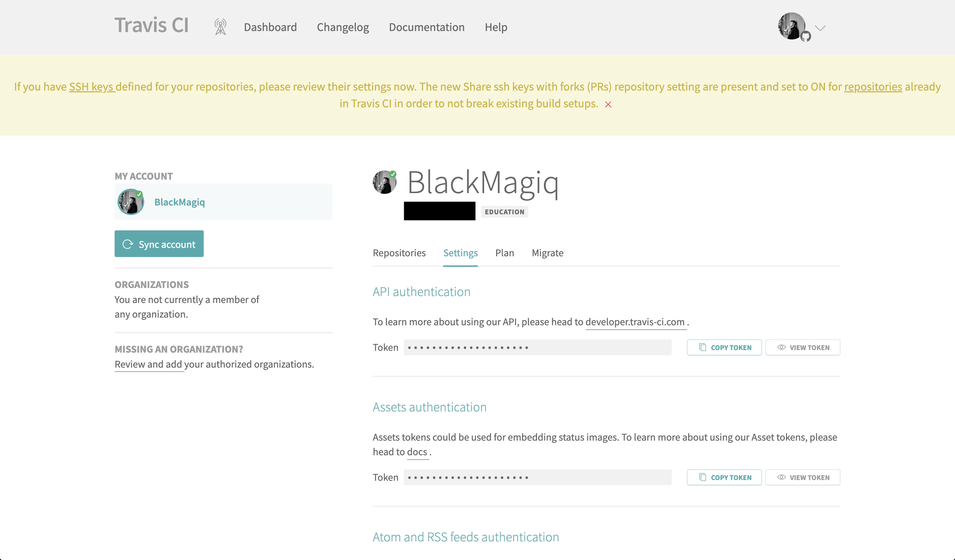
Task: Click the Sync account button
Action: [159, 243]
